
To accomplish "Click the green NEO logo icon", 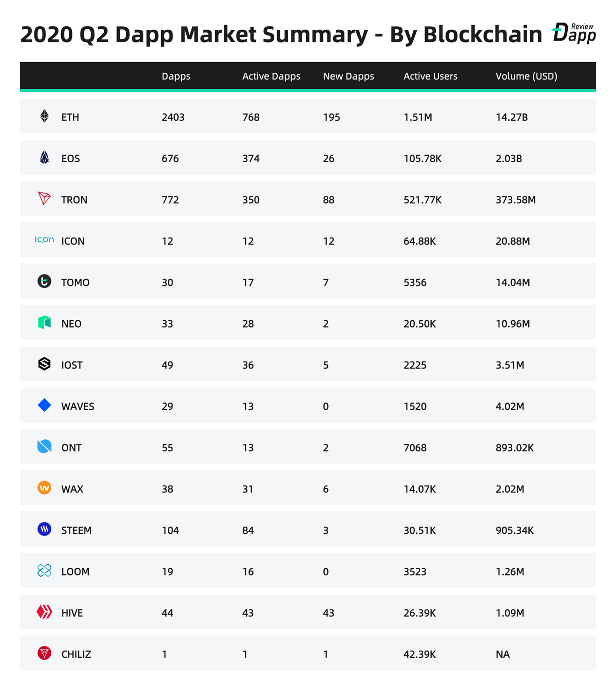I will point(45,323).
